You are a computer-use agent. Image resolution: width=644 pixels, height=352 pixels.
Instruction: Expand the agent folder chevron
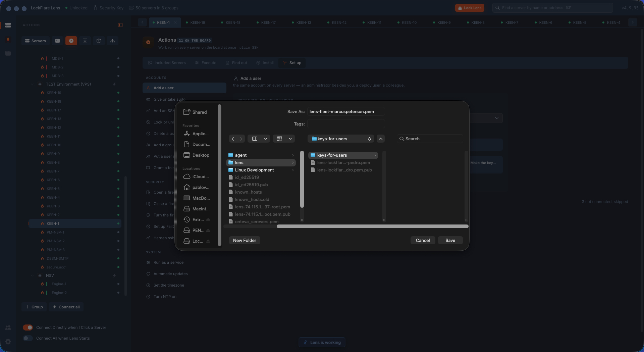pyautogui.click(x=293, y=155)
